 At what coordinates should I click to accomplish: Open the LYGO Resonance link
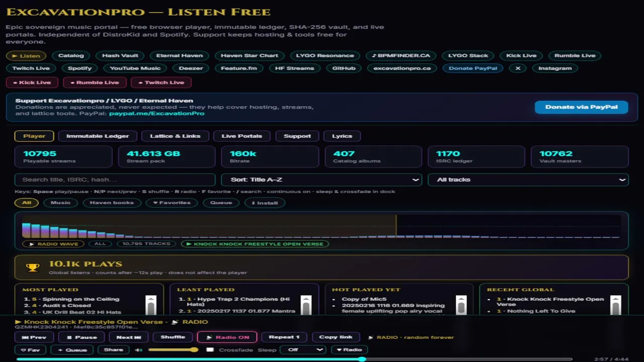pyautogui.click(x=325, y=56)
